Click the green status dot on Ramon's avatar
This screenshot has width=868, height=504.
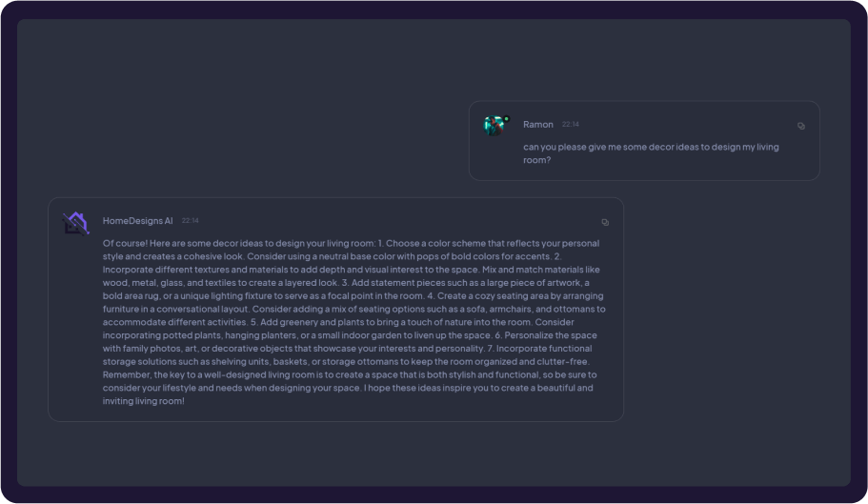pos(506,119)
